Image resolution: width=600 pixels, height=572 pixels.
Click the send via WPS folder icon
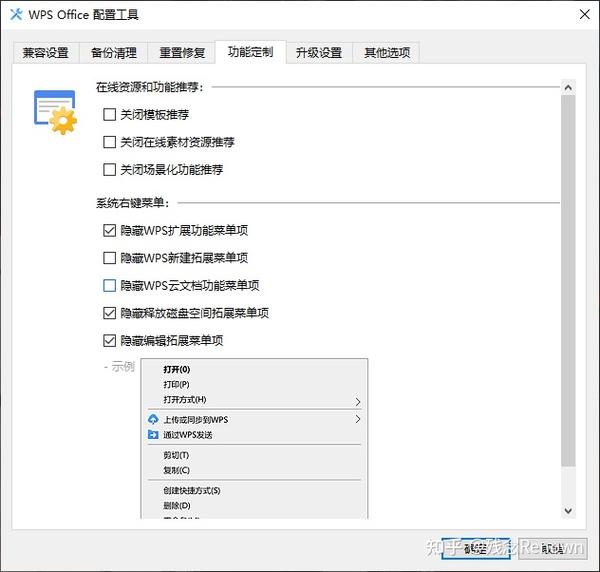coord(153,435)
